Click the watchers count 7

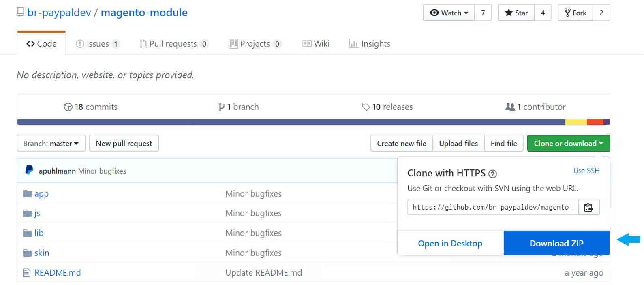483,13
